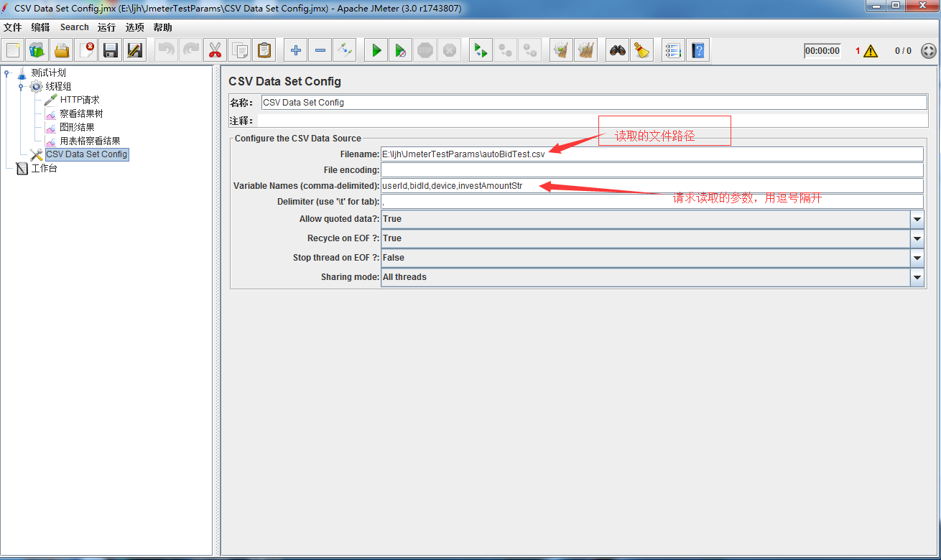Click the Paste clipboard icon

pos(264,50)
